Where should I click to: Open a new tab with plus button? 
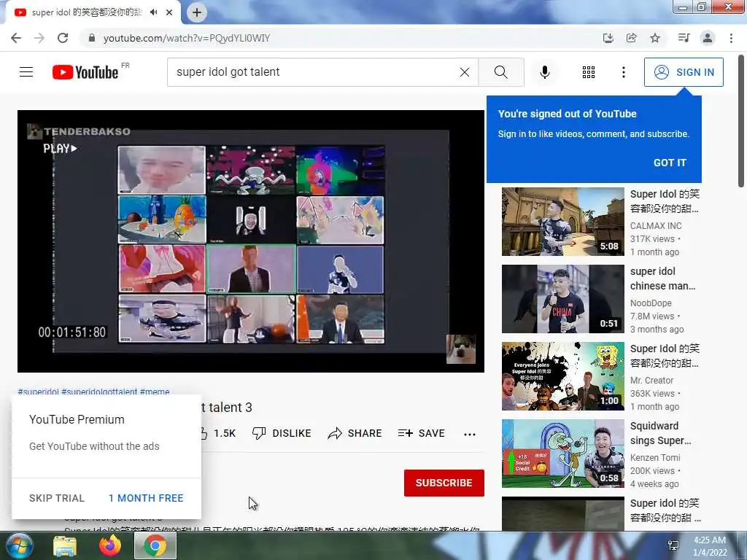point(197,12)
